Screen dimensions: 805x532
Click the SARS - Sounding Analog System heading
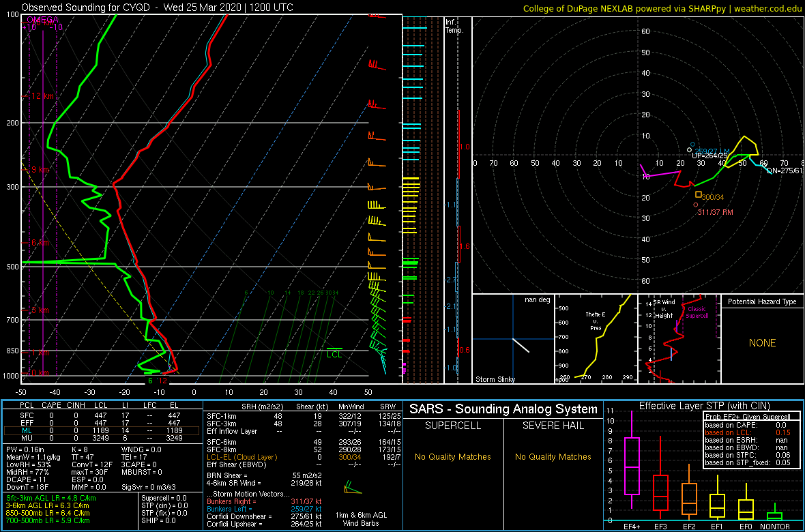[x=503, y=409]
